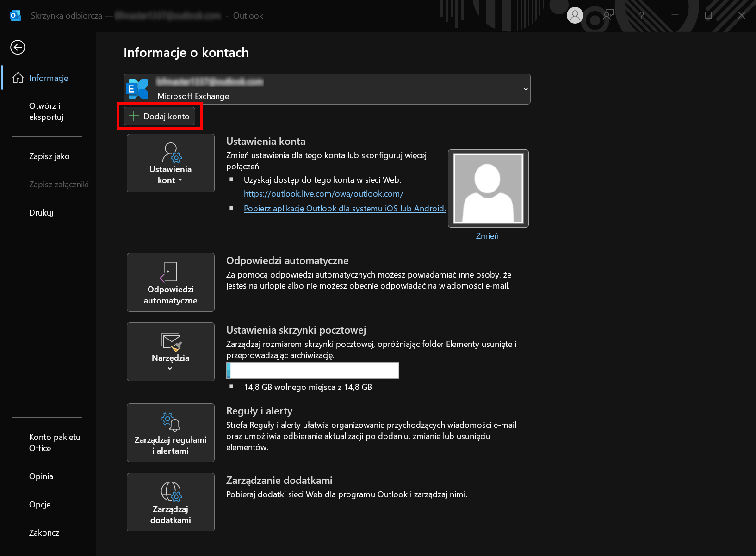
Task: Open the Zarządzaj dodatkami globe tile
Action: coord(171,502)
